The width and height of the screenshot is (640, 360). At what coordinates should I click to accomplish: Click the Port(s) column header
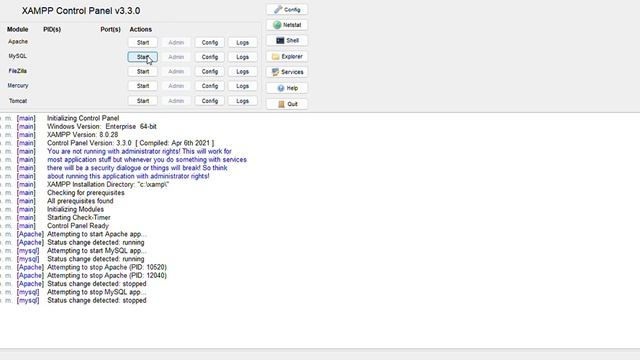(111, 29)
